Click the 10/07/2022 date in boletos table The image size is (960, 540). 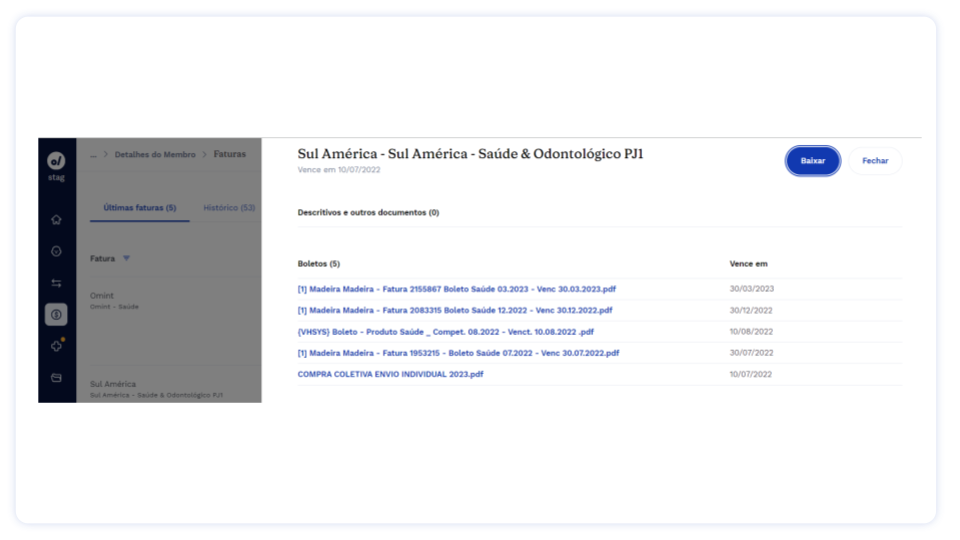(x=750, y=374)
